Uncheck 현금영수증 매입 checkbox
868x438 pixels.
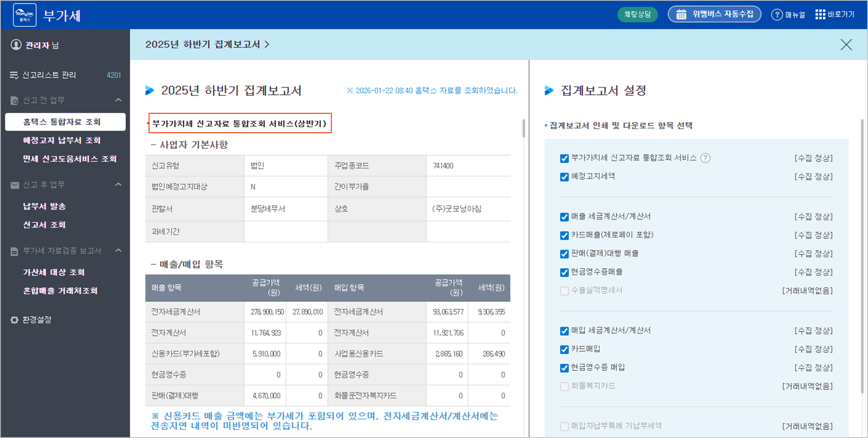(564, 368)
